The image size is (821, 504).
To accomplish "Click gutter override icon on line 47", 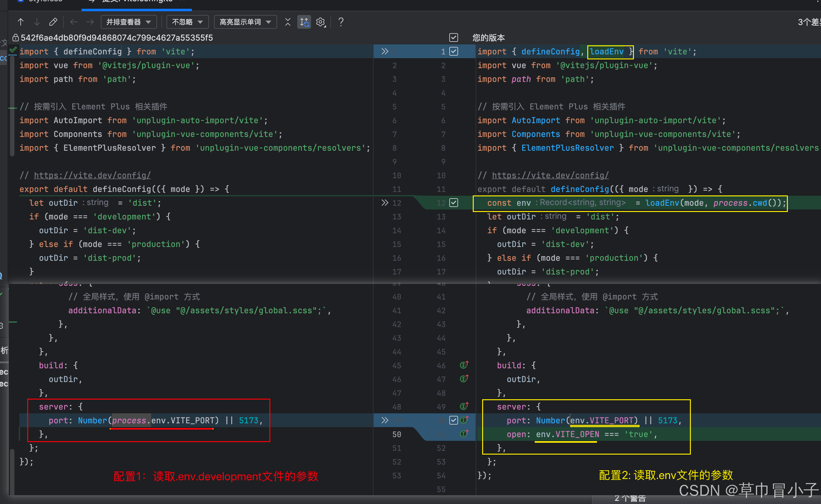I will [x=464, y=378].
